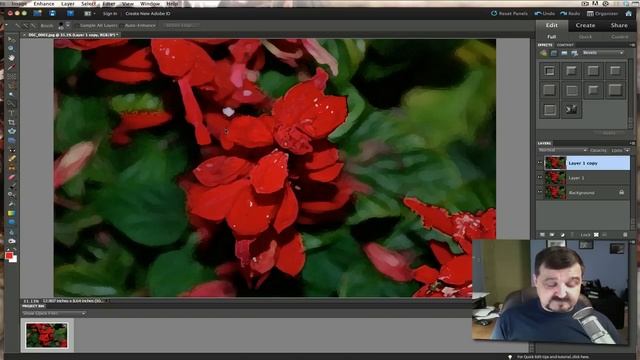Screen dimensions: 640x360
Task: Show All effects in the Effects panel
Action: point(574,53)
